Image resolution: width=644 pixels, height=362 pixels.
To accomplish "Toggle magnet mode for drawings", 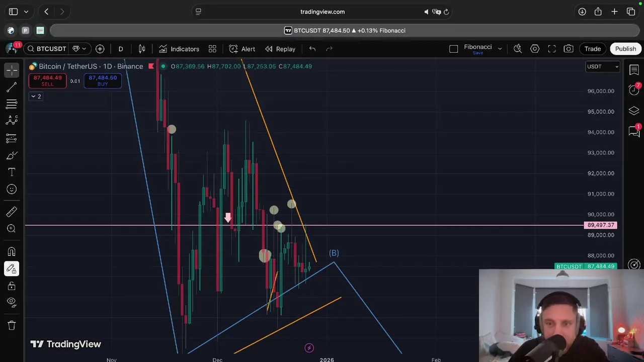I will point(12,252).
